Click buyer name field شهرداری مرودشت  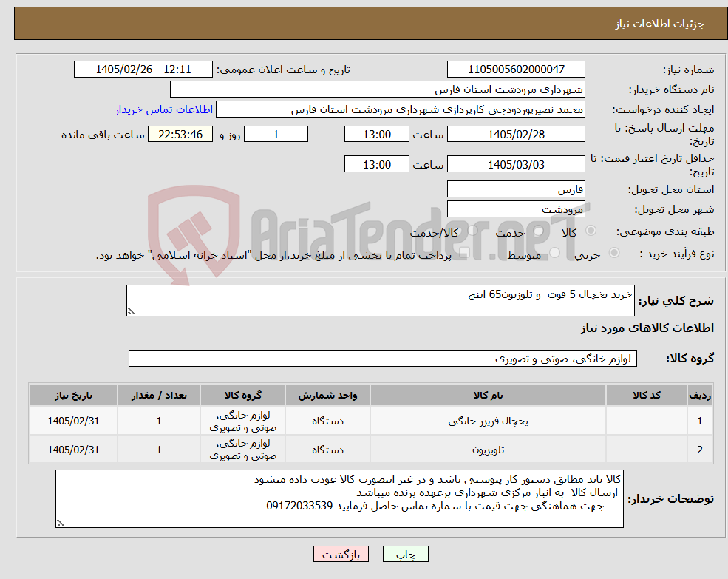point(378,89)
